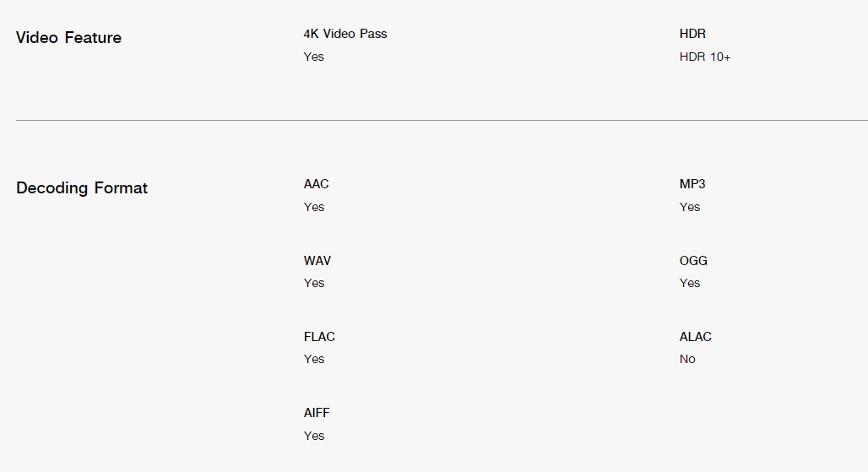Click the Video Feature section heading
The height and width of the screenshot is (472, 868).
68,38
